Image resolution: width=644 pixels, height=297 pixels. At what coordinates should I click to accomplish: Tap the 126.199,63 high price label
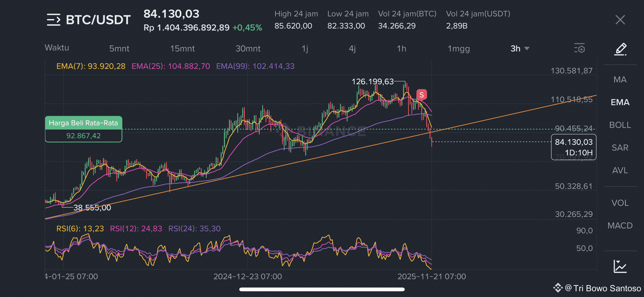(373, 82)
